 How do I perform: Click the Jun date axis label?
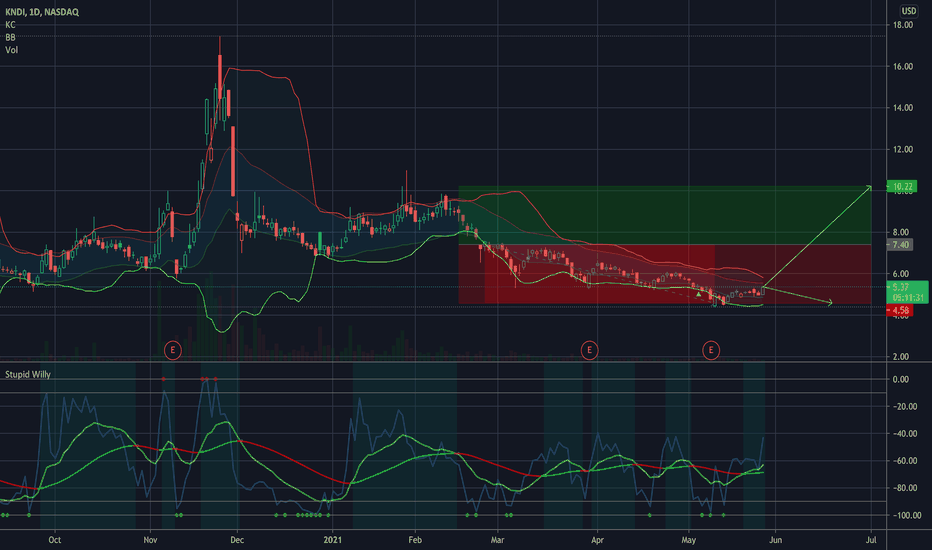point(775,540)
